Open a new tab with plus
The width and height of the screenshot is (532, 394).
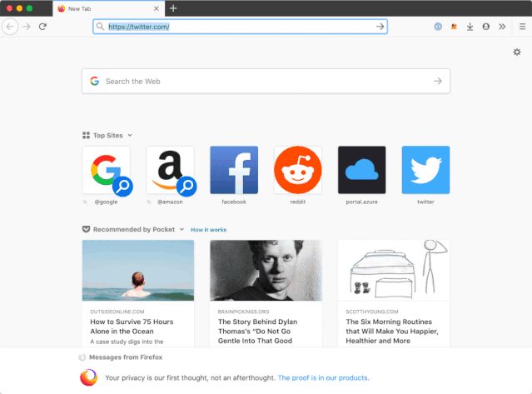173,8
